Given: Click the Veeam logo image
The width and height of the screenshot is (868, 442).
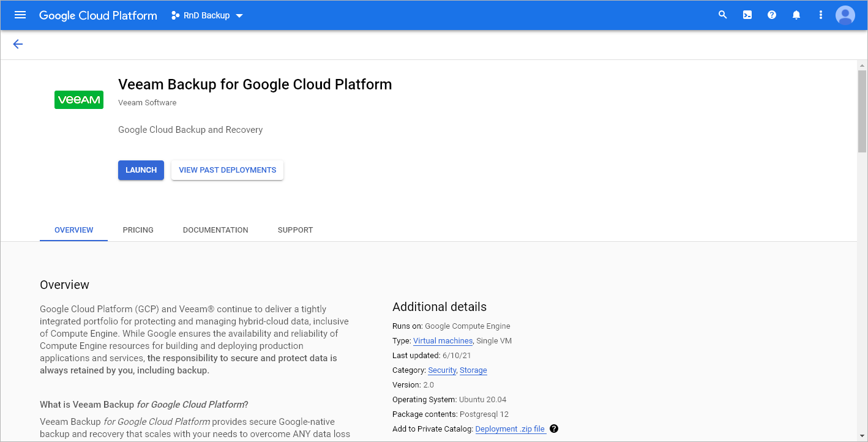Looking at the screenshot, I should pyautogui.click(x=79, y=100).
